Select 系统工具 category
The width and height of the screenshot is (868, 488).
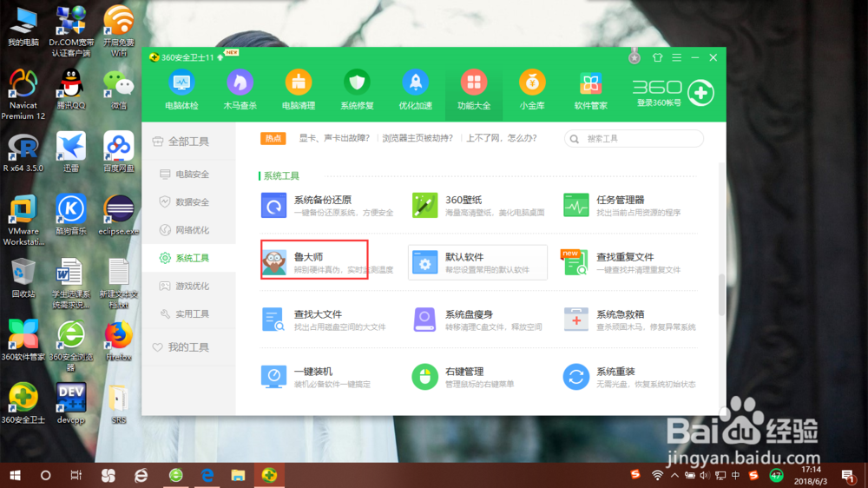188,258
